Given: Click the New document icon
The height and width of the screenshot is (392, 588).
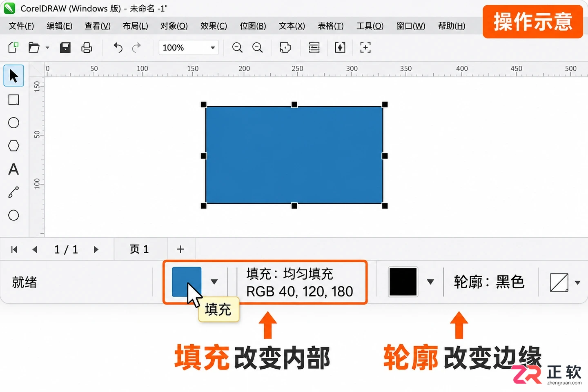Looking at the screenshot, I should point(13,48).
